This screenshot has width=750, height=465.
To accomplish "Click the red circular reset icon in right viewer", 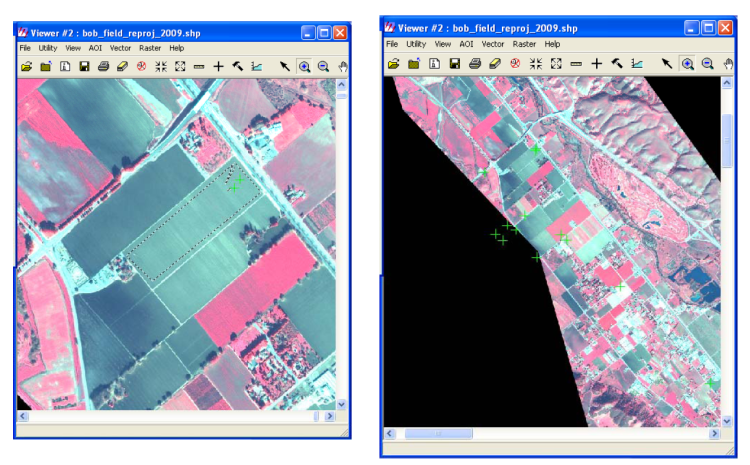I will click(515, 64).
